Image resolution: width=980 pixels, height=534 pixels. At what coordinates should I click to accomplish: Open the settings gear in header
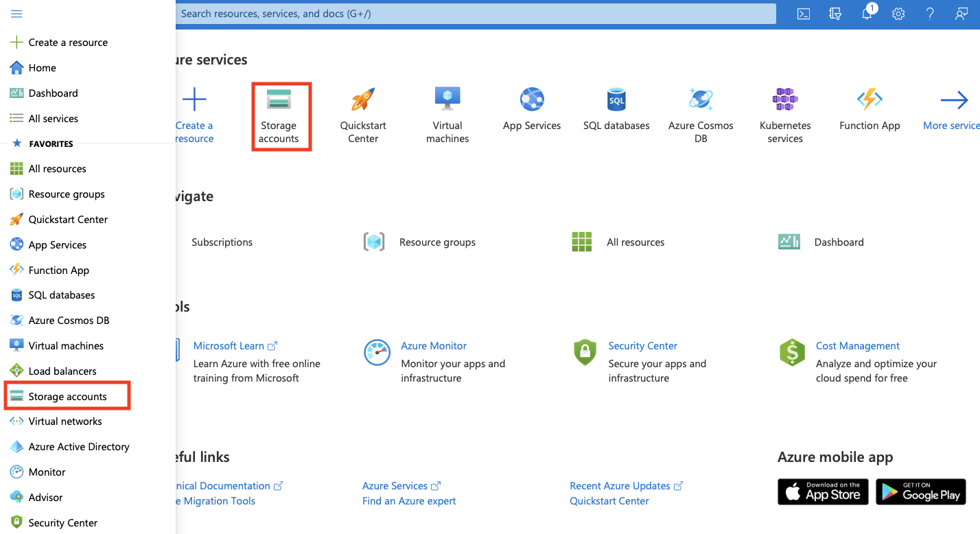(898, 14)
